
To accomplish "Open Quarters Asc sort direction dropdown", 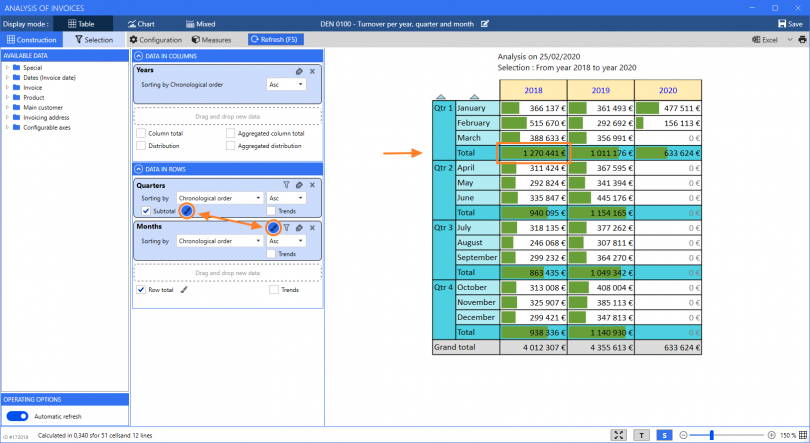I will [286, 198].
